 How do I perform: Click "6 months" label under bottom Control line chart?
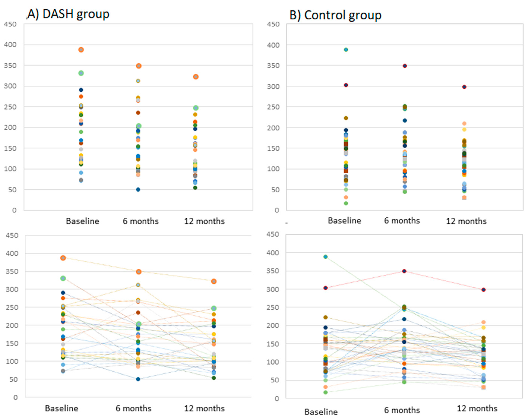[x=402, y=410]
